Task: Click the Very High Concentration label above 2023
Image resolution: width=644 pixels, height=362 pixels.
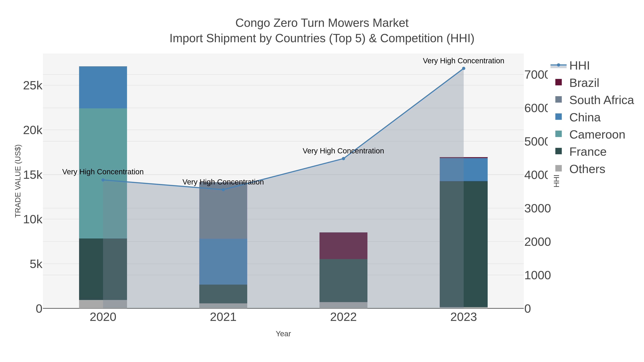Action: point(464,61)
